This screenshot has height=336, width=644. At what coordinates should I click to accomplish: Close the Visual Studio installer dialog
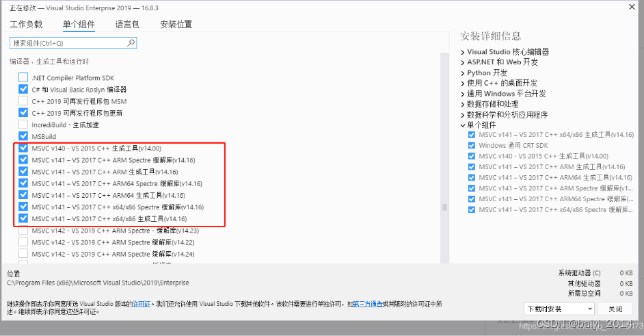tap(632, 7)
